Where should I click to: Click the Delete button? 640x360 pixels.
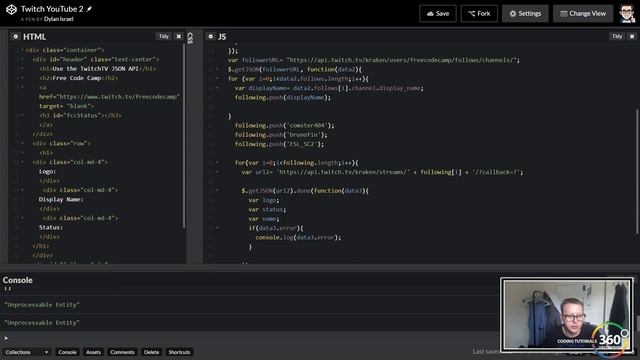151,352
